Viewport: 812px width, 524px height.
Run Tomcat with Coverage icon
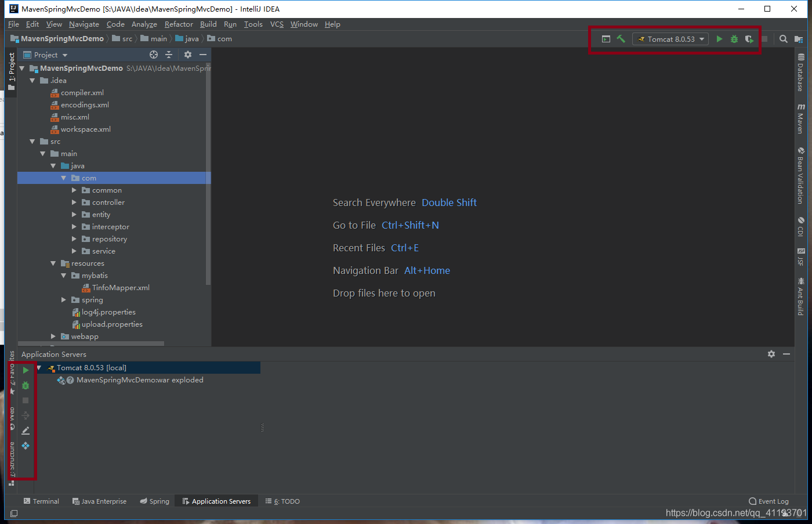pyautogui.click(x=749, y=39)
